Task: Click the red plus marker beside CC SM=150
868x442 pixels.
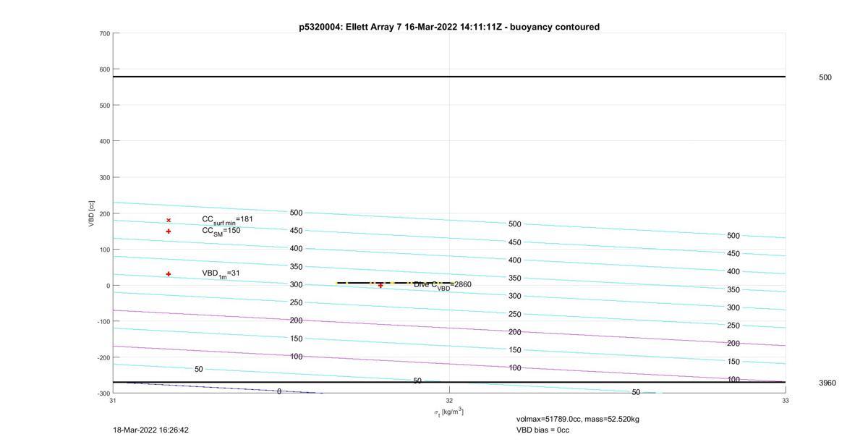Action: (x=169, y=231)
